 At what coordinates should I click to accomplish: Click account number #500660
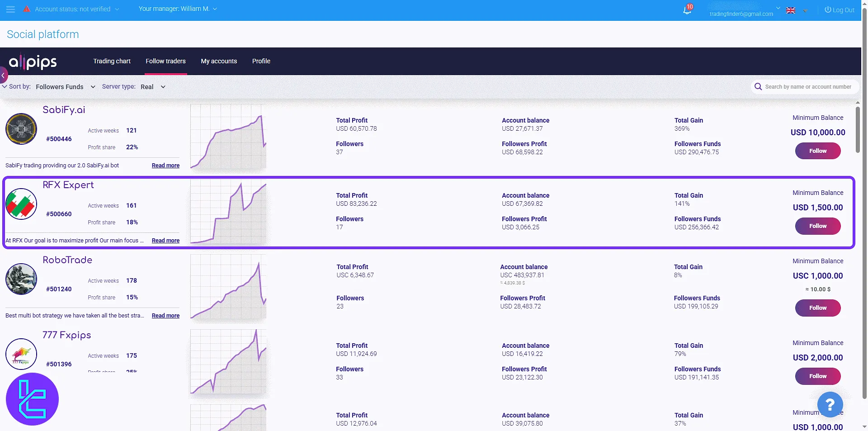[59, 214]
